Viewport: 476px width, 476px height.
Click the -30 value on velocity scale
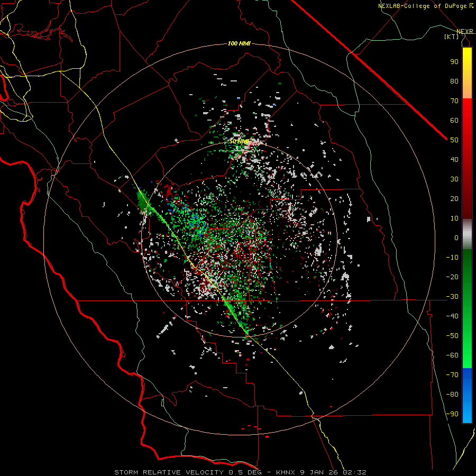(x=452, y=297)
